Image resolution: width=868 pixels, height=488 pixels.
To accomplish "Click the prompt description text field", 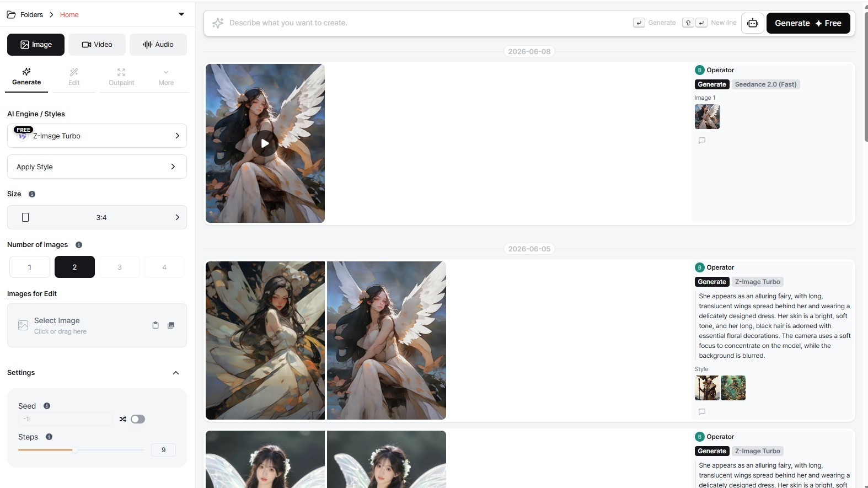I will pyautogui.click(x=427, y=23).
